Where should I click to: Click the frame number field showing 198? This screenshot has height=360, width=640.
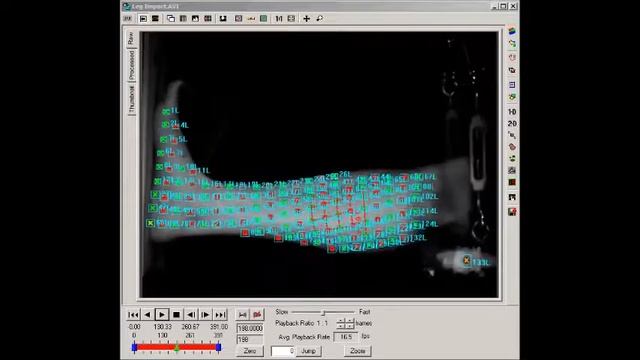point(250,340)
